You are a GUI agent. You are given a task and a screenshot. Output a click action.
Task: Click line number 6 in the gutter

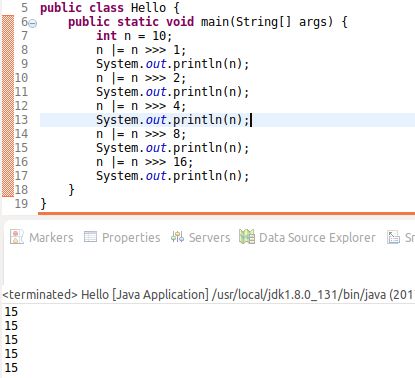[x=24, y=22]
